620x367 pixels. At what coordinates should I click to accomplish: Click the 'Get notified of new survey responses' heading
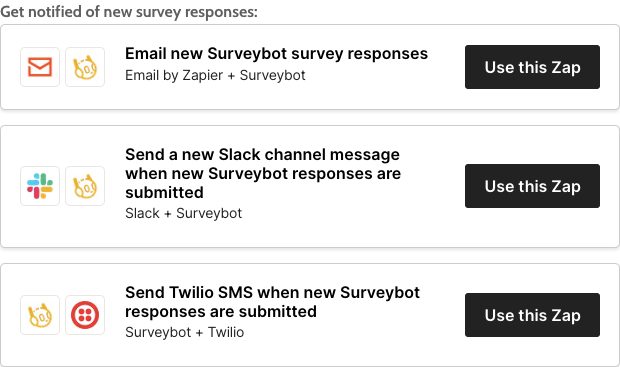[x=129, y=12]
